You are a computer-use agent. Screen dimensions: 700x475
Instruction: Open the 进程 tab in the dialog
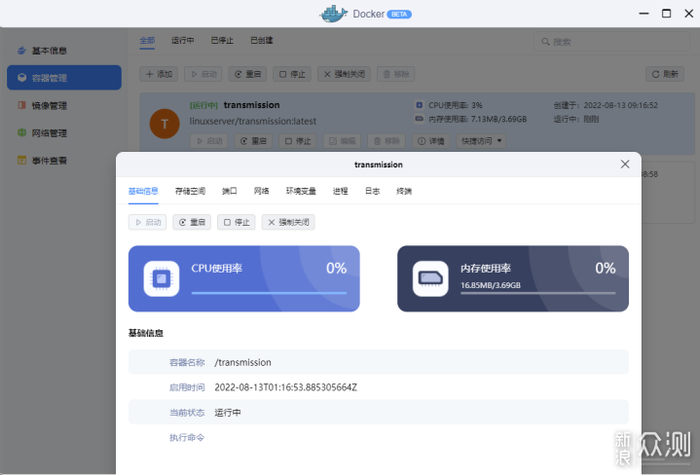click(x=340, y=192)
